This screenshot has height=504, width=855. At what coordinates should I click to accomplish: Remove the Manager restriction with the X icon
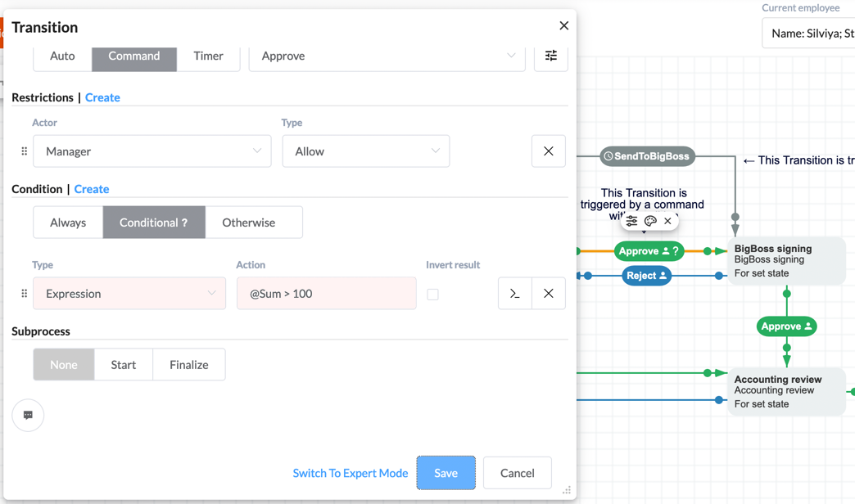pyautogui.click(x=548, y=151)
